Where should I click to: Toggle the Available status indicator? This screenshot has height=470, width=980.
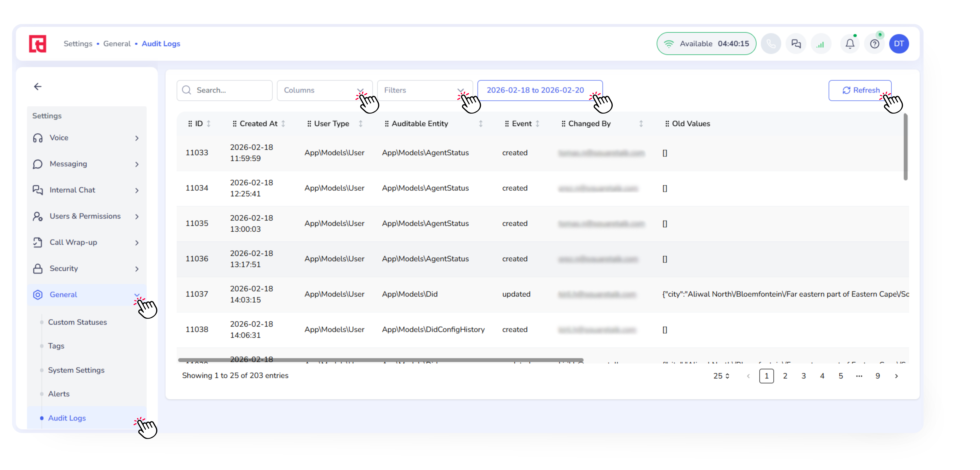click(706, 44)
